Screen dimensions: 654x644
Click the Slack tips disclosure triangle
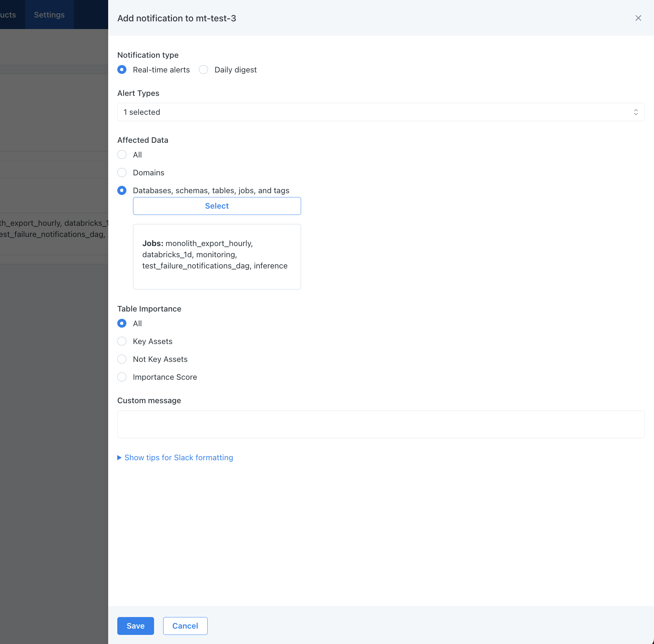point(119,457)
